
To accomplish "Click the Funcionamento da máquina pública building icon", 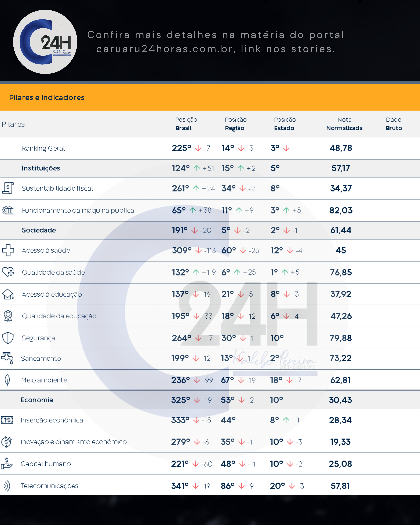I will [x=8, y=210].
